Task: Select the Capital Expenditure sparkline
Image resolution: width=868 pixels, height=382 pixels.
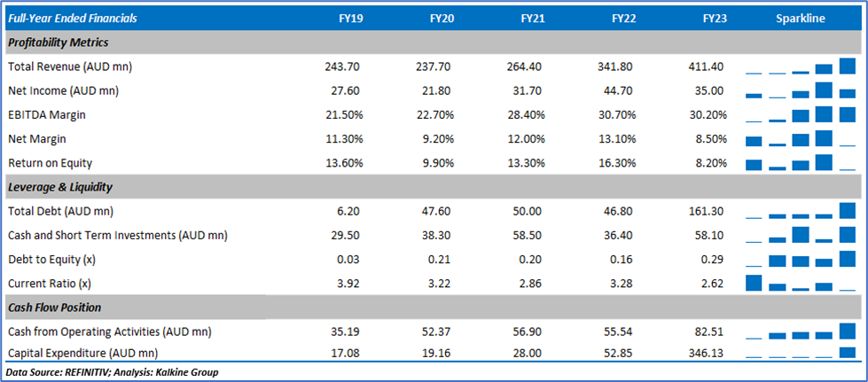Action: 801,352
